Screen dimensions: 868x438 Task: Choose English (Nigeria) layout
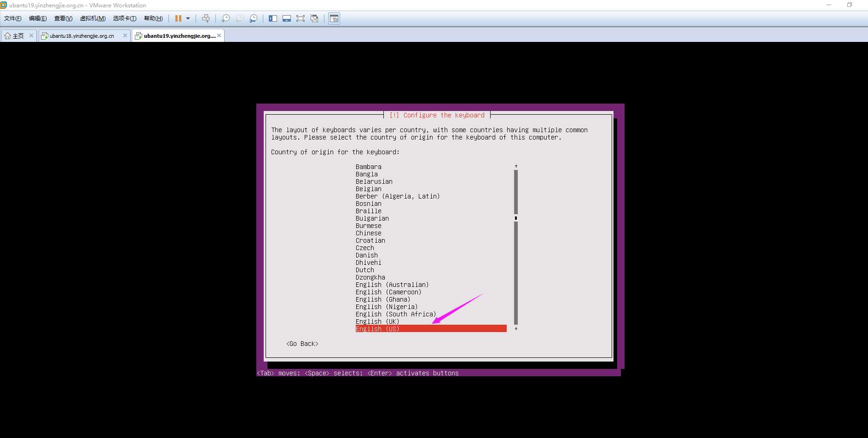pyautogui.click(x=387, y=307)
